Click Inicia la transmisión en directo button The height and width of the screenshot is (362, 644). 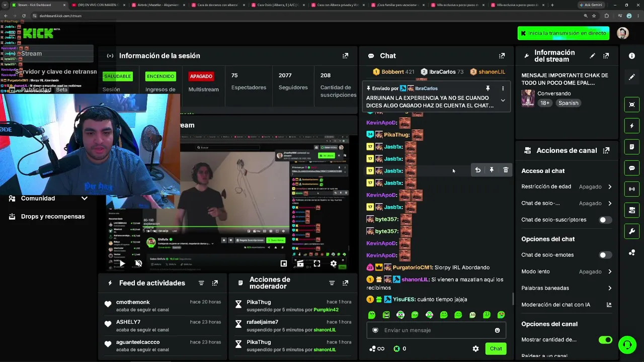click(563, 33)
